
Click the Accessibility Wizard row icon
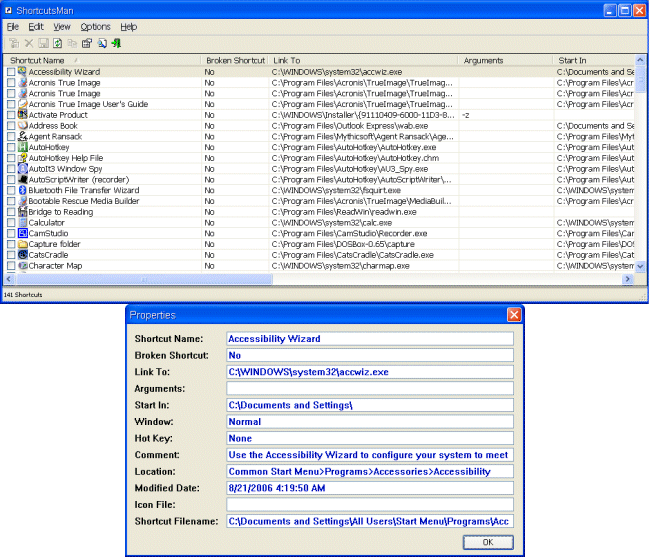22,71
